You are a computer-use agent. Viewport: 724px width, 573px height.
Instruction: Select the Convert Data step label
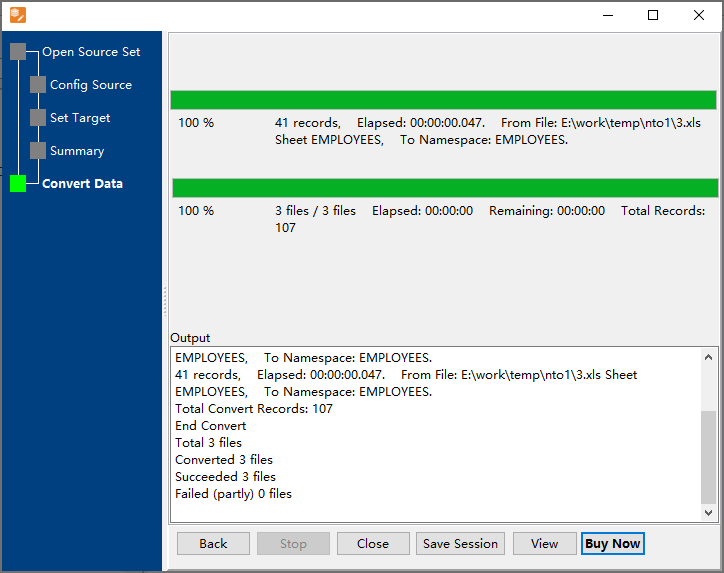click(82, 184)
